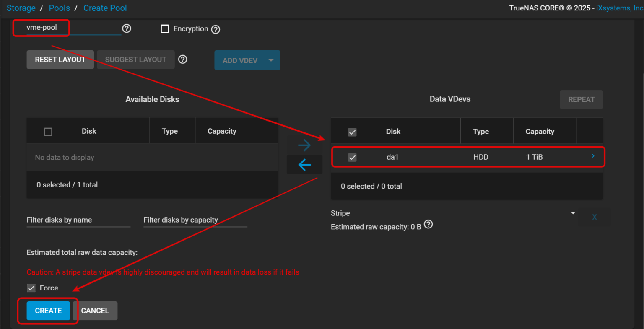This screenshot has width=644, height=329.
Task: Click help icon next to pool name
Action: tap(127, 28)
